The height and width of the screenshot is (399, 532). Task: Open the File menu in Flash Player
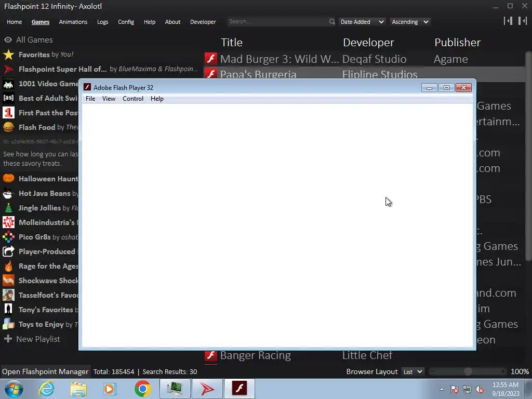pyautogui.click(x=90, y=99)
